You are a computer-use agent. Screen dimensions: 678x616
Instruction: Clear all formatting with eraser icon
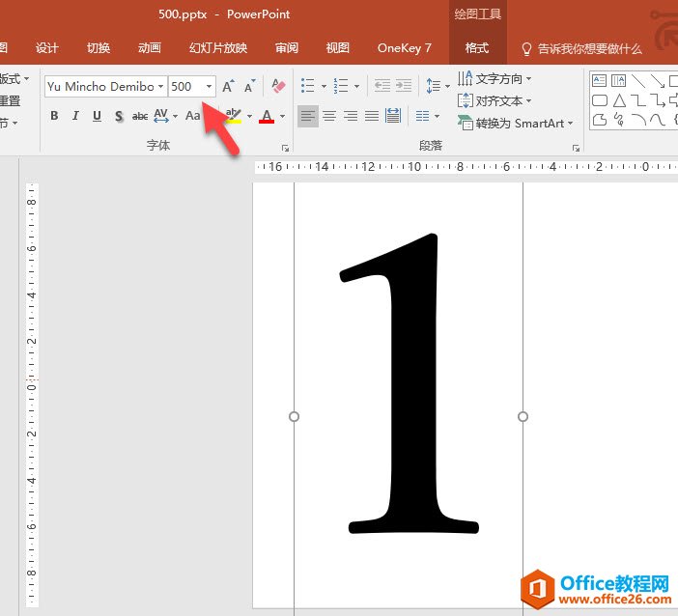point(278,87)
